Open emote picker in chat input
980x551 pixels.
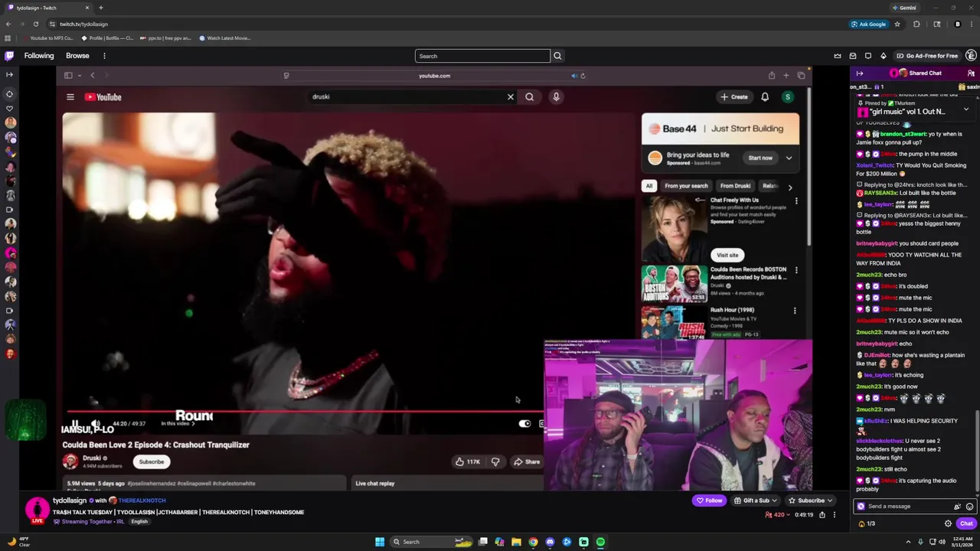969,507
